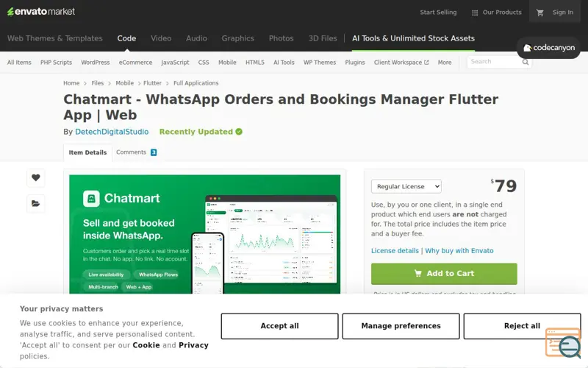
Task: Open the Regular License dropdown
Action: 406,186
